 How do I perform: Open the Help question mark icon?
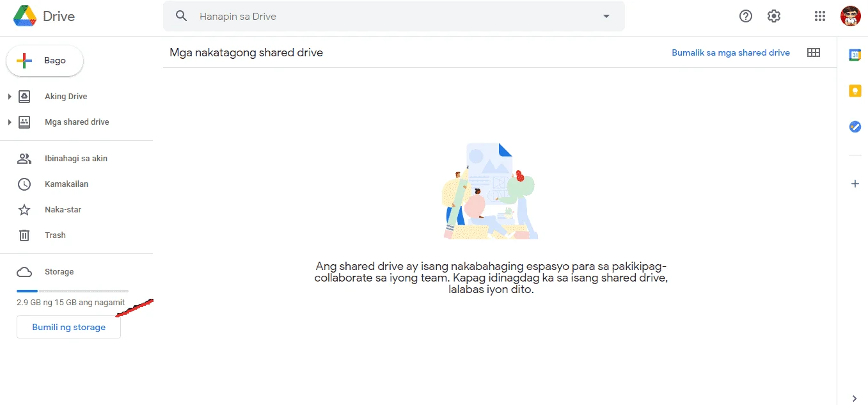point(746,16)
